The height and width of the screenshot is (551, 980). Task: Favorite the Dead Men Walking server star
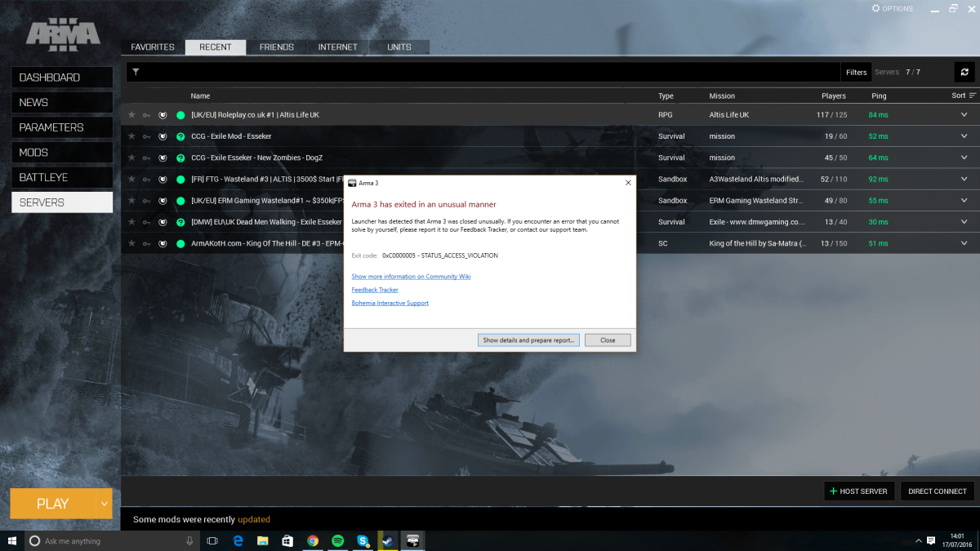[131, 221]
